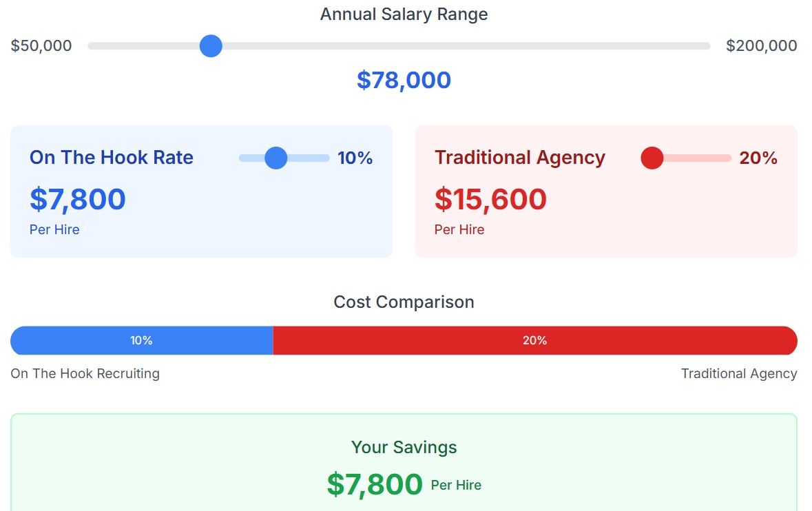Click the blue 10% comparison bar segment
Image resolution: width=812 pixels, height=511 pixels.
[141, 340]
